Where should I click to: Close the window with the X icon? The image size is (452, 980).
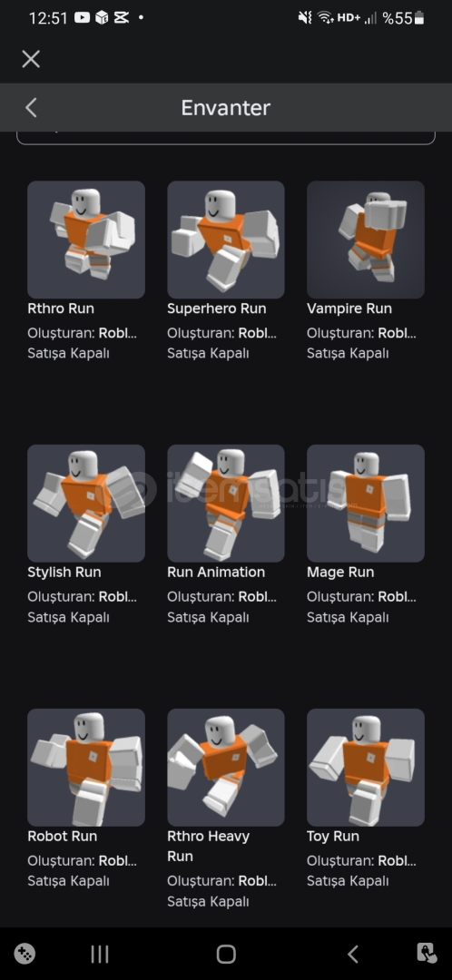(x=31, y=59)
